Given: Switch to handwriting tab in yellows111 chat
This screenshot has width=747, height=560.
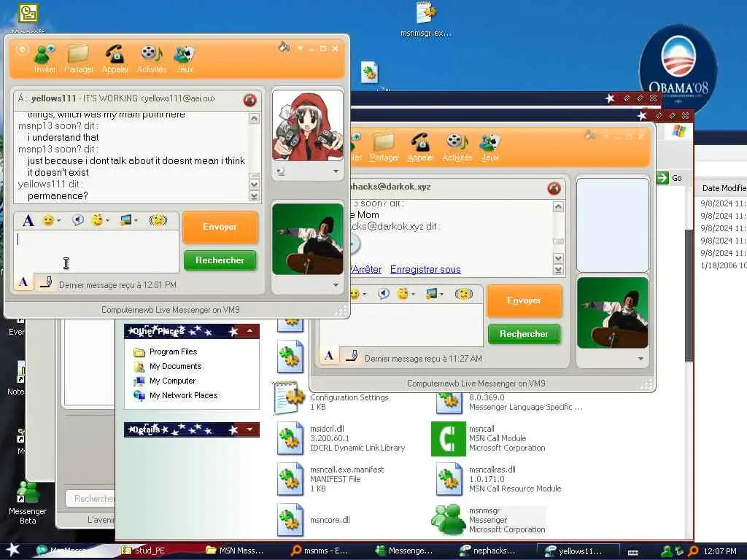Looking at the screenshot, I should [x=45, y=282].
